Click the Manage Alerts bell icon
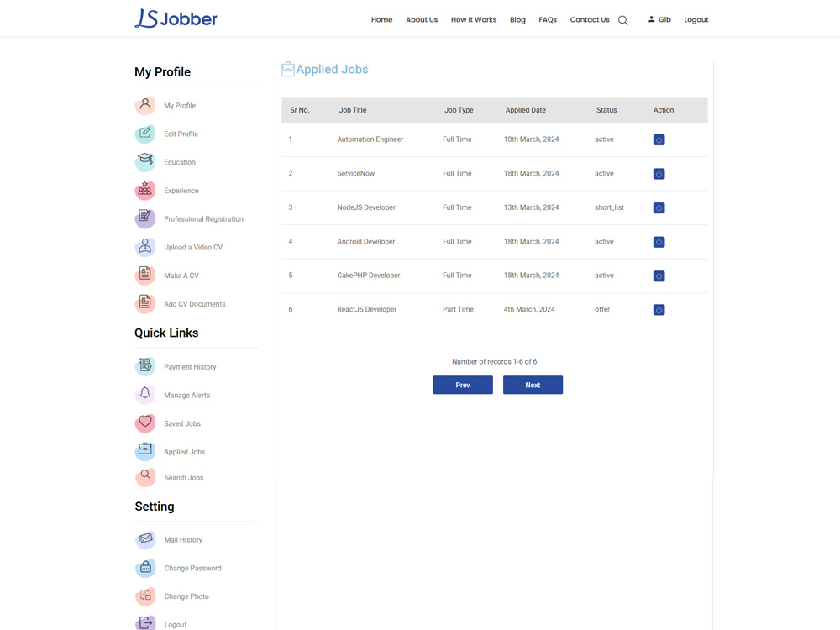The height and width of the screenshot is (630, 840). coord(145,395)
